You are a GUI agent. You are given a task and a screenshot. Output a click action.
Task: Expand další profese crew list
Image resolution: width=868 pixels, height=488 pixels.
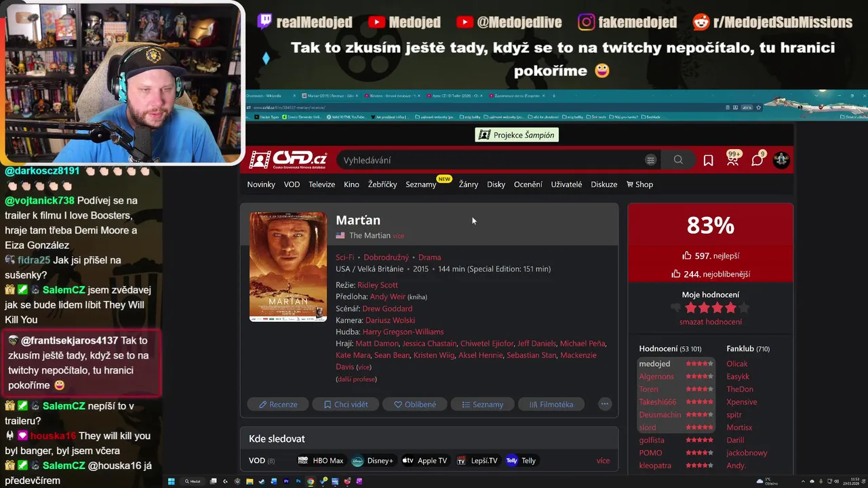[x=356, y=379]
